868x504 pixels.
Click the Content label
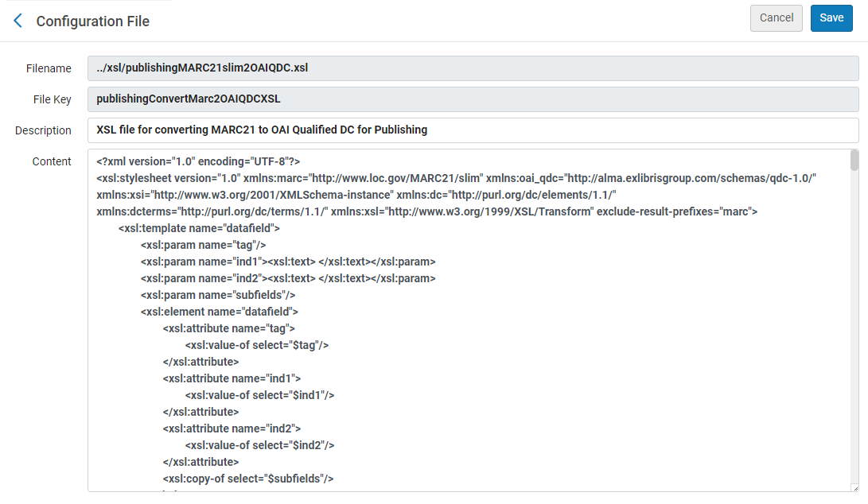[52, 161]
